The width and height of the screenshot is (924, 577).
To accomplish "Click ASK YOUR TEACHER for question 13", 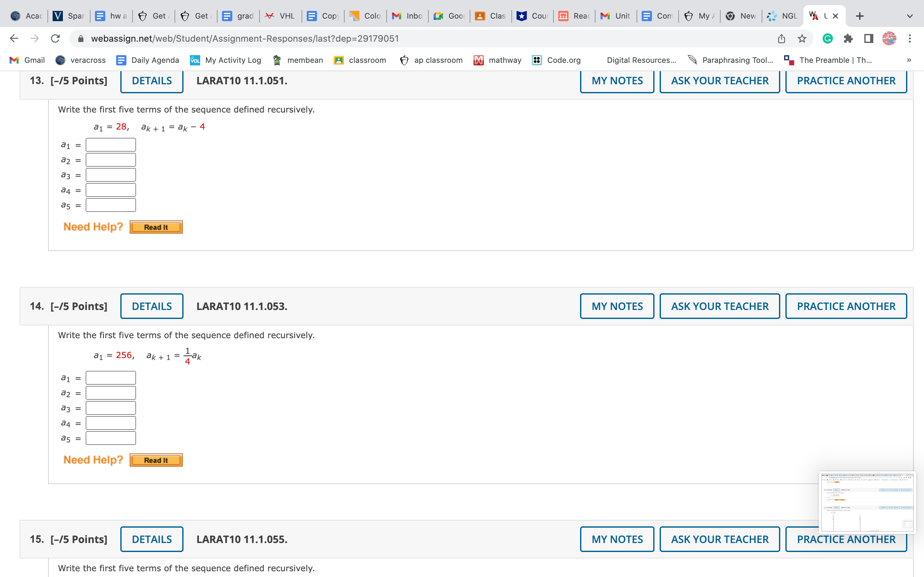I will pyautogui.click(x=720, y=81).
